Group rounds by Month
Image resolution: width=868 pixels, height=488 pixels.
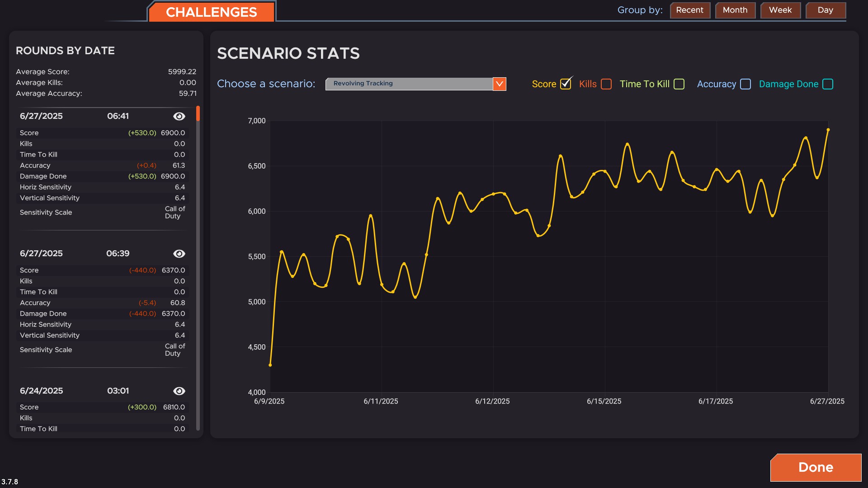[735, 10]
